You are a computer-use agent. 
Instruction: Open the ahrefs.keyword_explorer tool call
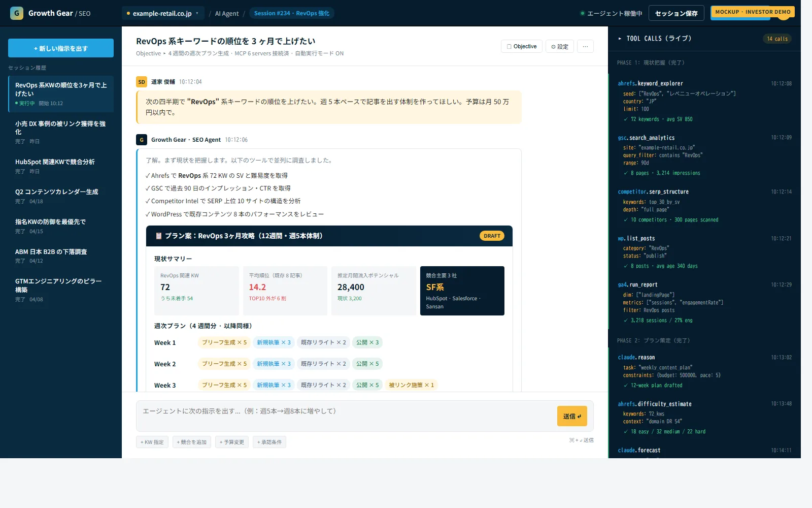point(704,101)
